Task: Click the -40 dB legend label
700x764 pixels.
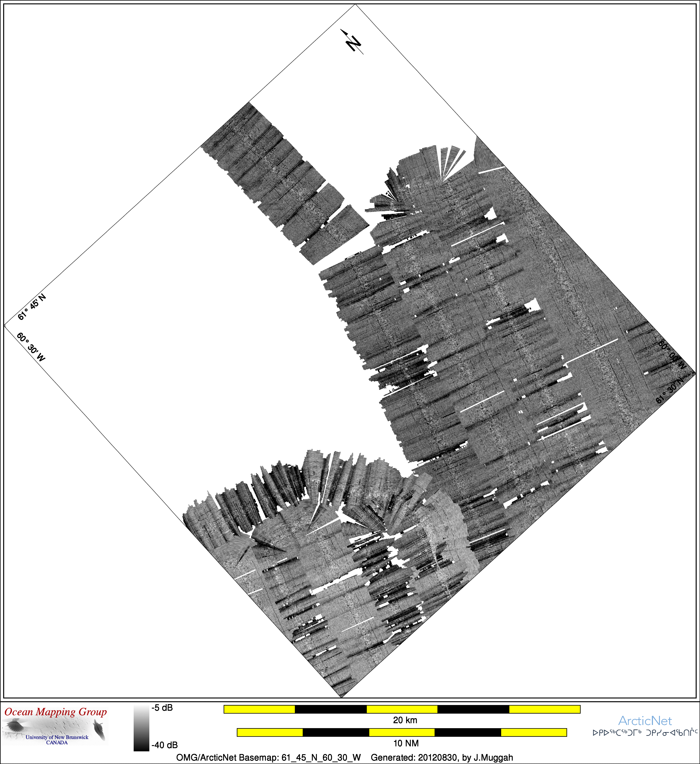Action: pos(164,745)
